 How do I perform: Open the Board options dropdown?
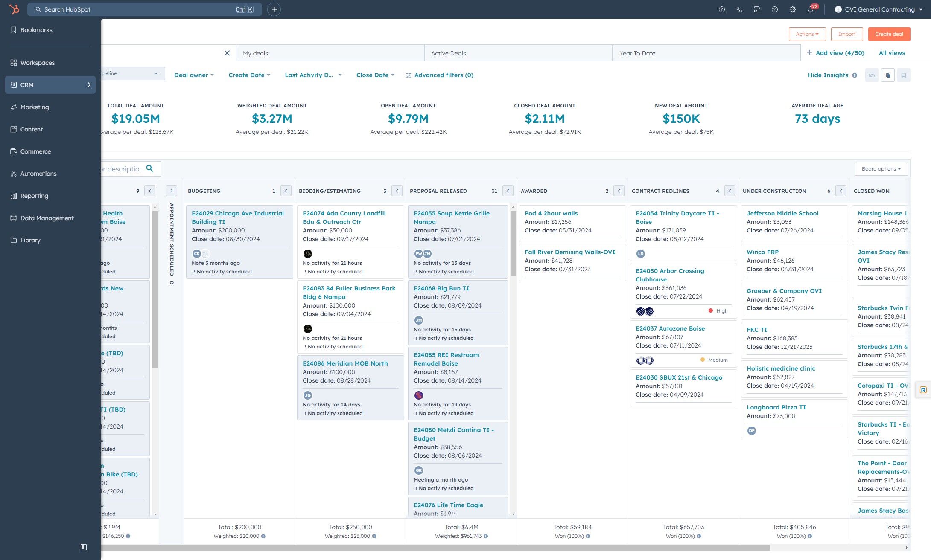click(881, 169)
